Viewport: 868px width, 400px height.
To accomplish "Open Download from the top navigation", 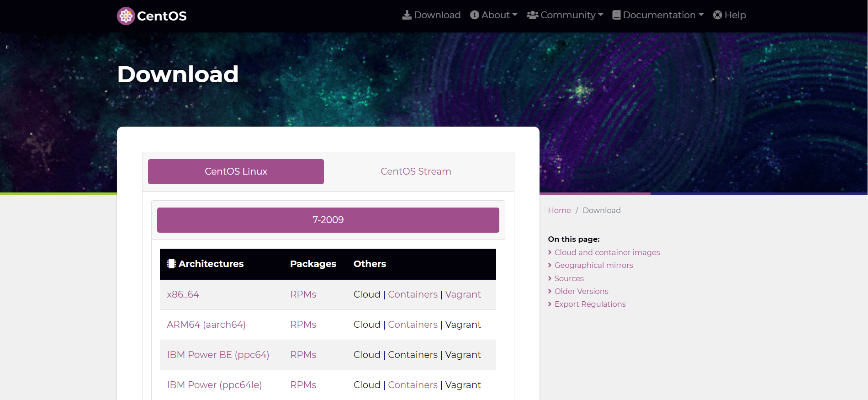I will coord(431,15).
